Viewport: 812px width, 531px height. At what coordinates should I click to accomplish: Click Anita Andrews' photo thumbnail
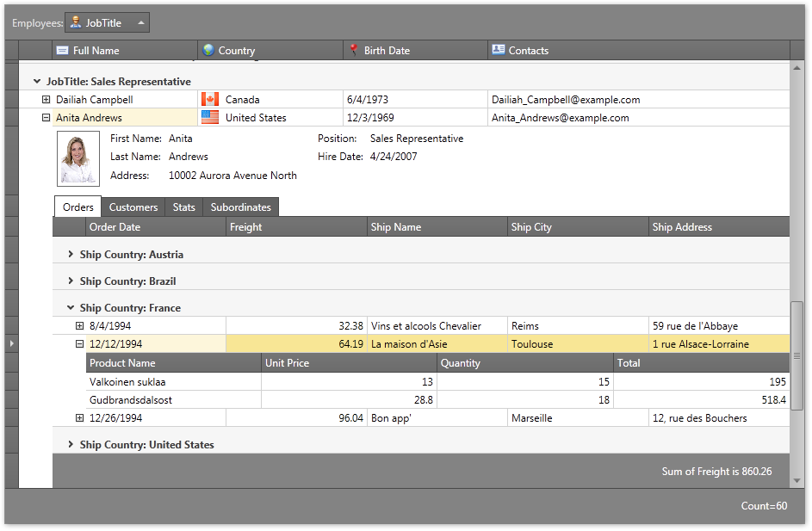point(77,159)
